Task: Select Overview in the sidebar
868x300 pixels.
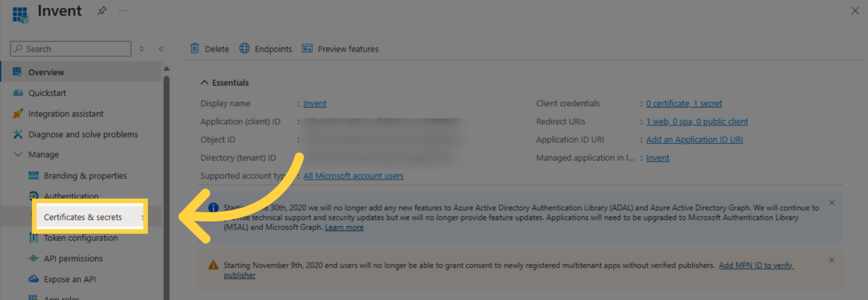Action: (81, 72)
